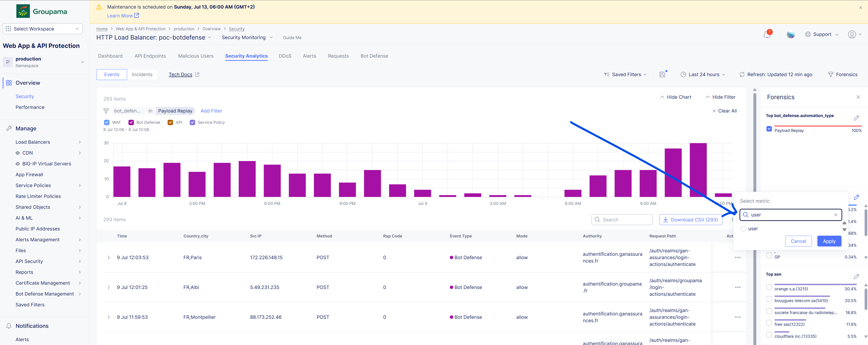Click the filter funnel icon beside bot_defen...
Image resolution: width=868 pixels, height=345 pixels.
(x=106, y=111)
